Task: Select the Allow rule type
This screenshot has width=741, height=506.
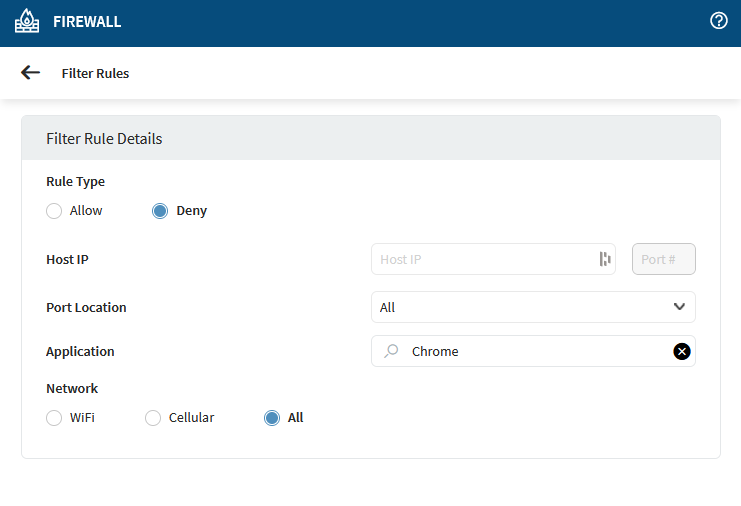Action: tap(54, 211)
